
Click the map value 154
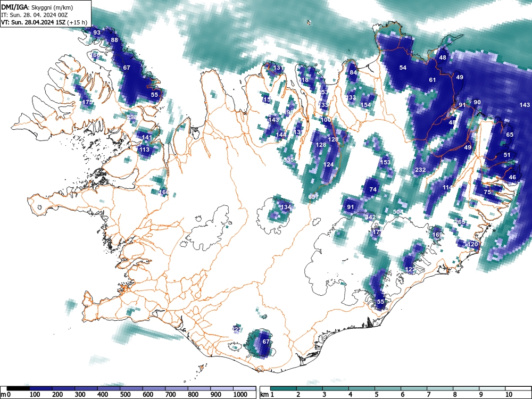tap(365, 105)
